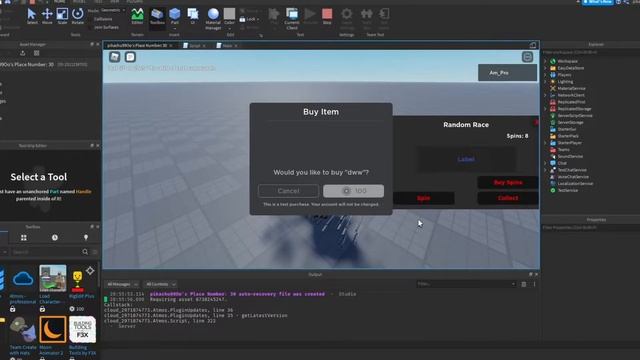Click the Toolbox search magnifier icon
The image size is (640, 360).
[x=85, y=252]
